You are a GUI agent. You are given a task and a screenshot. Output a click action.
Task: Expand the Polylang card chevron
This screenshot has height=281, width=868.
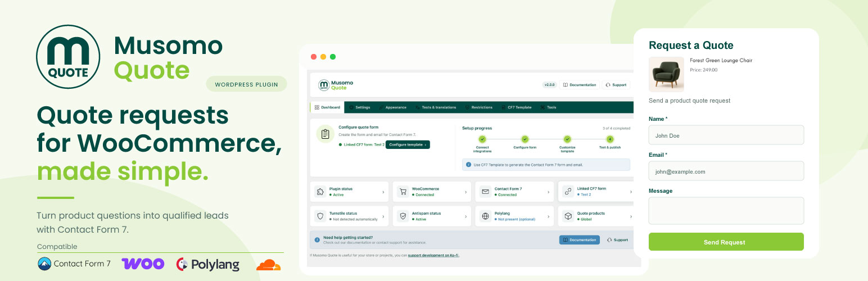[548, 216]
